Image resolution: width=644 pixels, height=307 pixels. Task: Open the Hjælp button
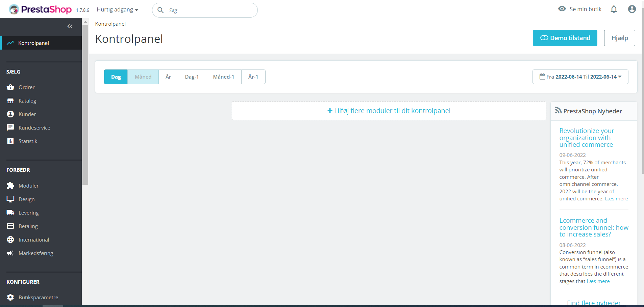click(x=620, y=38)
